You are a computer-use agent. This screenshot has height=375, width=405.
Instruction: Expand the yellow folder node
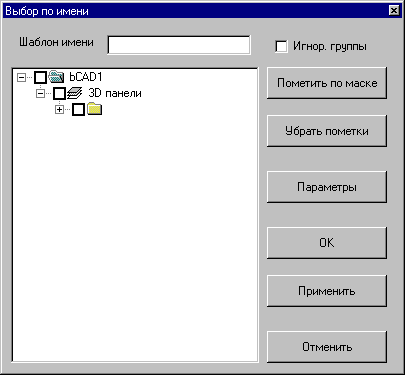pos(59,110)
